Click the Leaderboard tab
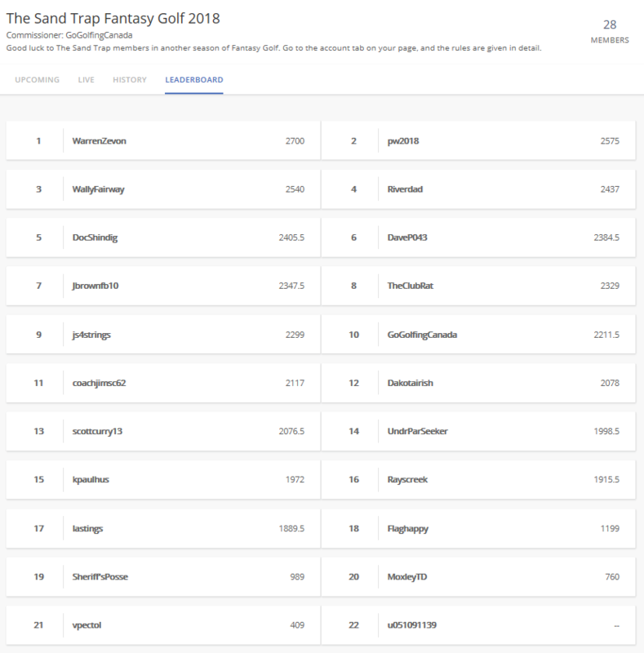The width and height of the screenshot is (644, 653). (x=194, y=80)
